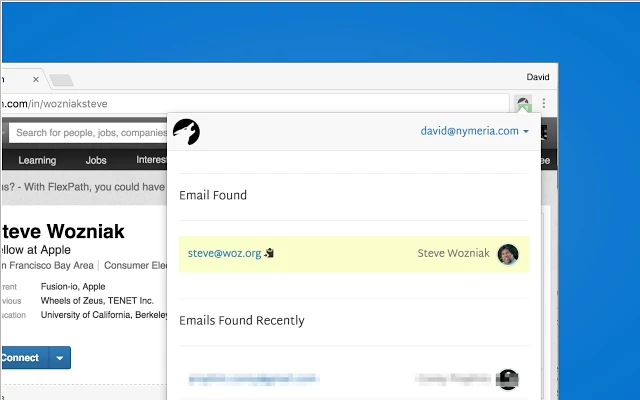Viewport: 640px width, 400px height.
Task: Click Email Found heading
Action: coord(213,195)
